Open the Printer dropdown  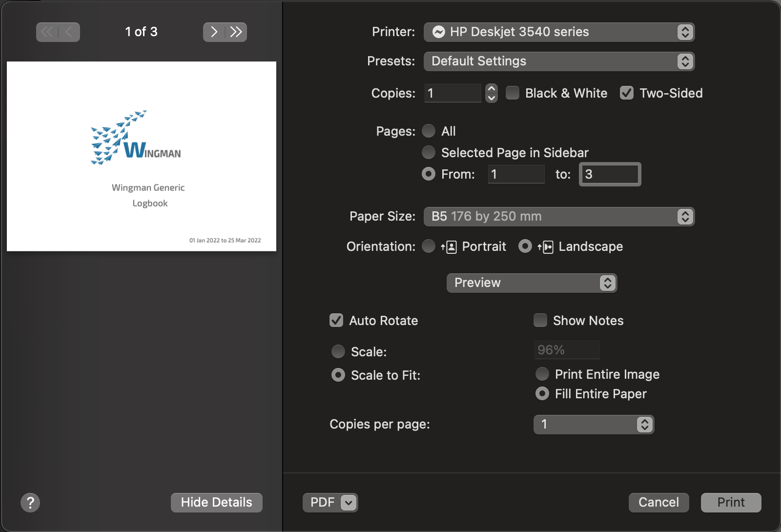(559, 32)
